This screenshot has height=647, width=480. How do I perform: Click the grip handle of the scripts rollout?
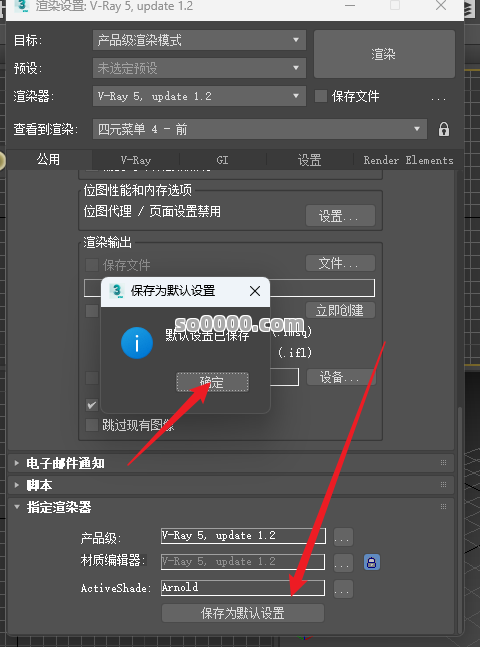point(443,484)
